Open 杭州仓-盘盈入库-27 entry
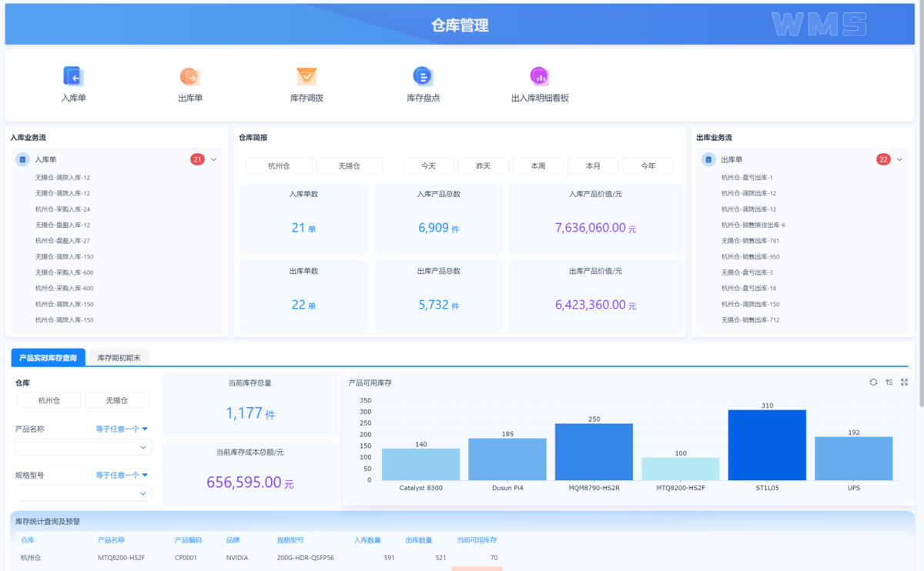This screenshot has height=571, width=924. (x=62, y=241)
